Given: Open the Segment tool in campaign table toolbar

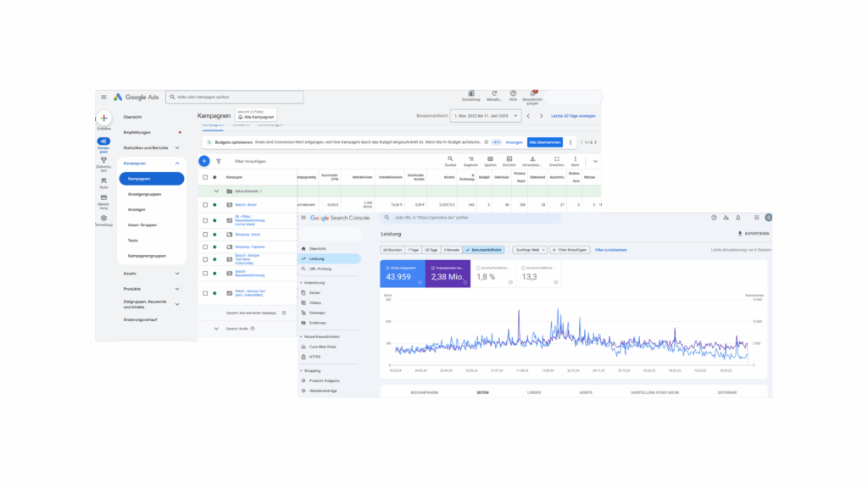Looking at the screenshot, I should 470,158.
